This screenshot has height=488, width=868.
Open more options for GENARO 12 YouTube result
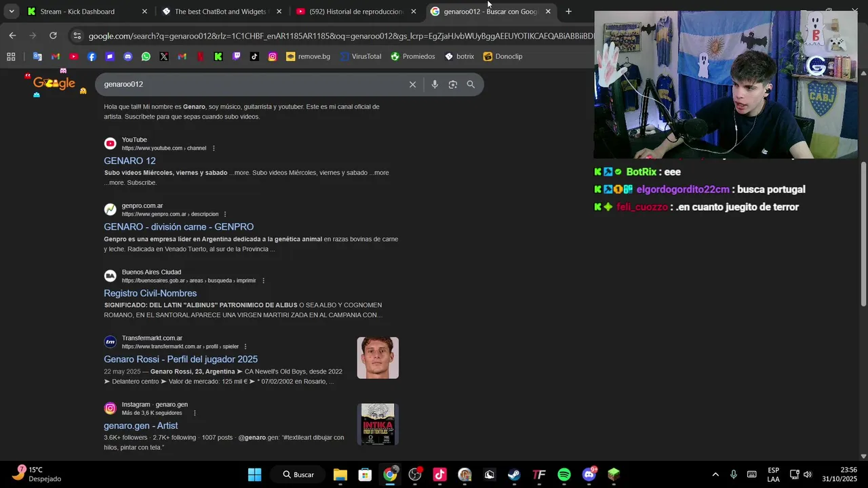click(x=214, y=148)
